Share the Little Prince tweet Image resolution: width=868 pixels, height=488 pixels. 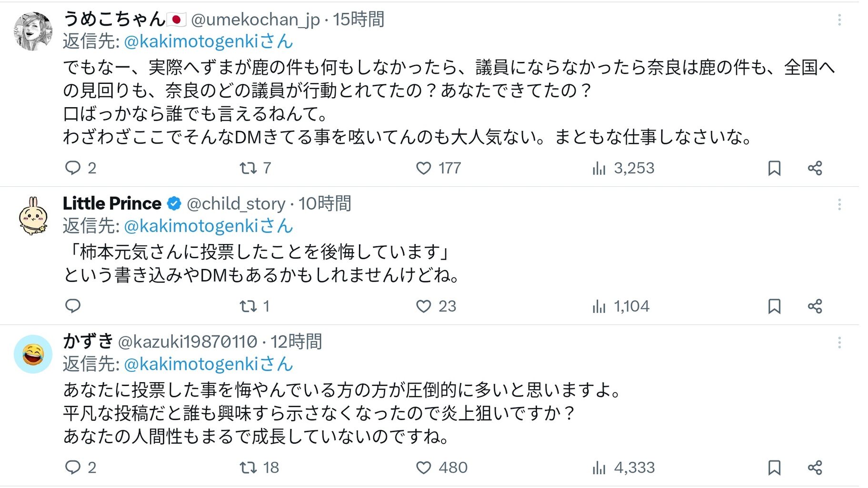815,306
